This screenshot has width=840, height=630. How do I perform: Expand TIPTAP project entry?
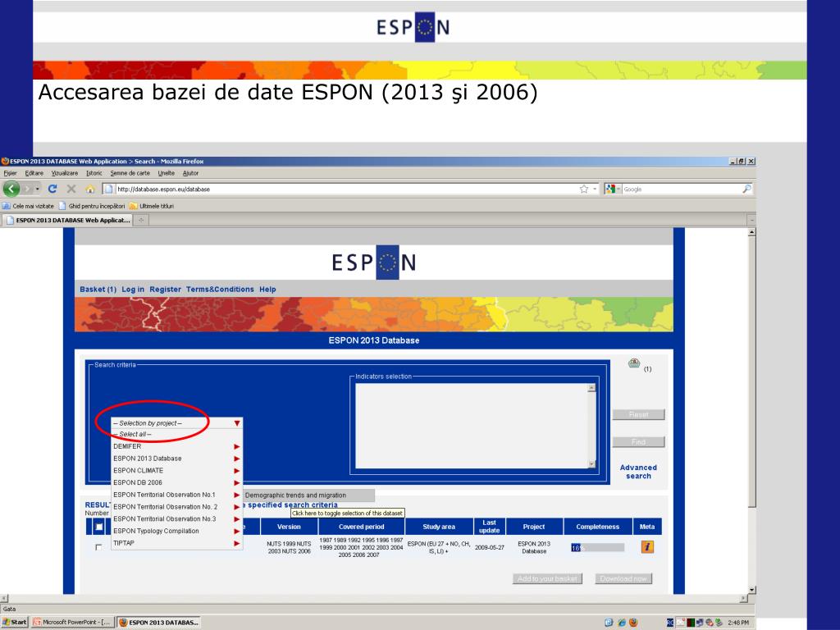tap(177, 543)
